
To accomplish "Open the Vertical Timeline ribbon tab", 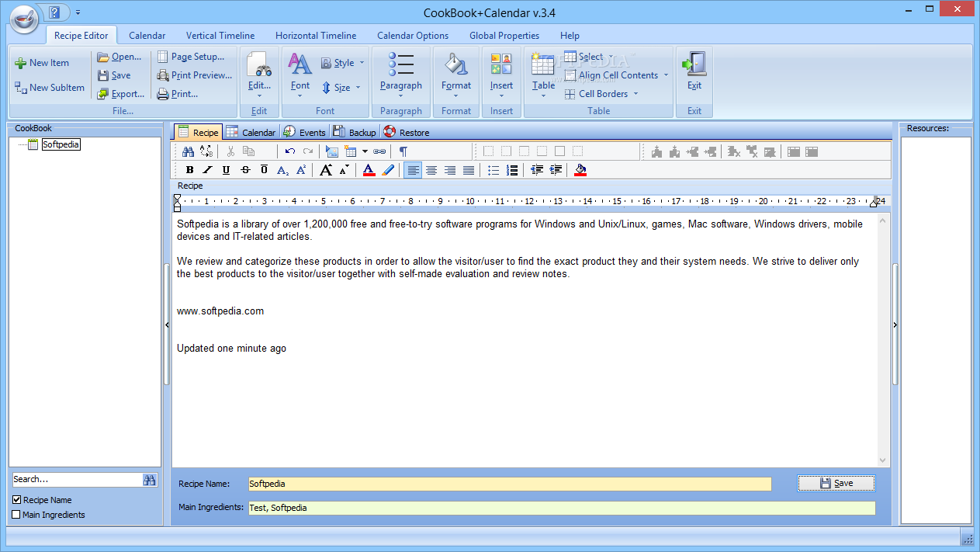I will [220, 36].
